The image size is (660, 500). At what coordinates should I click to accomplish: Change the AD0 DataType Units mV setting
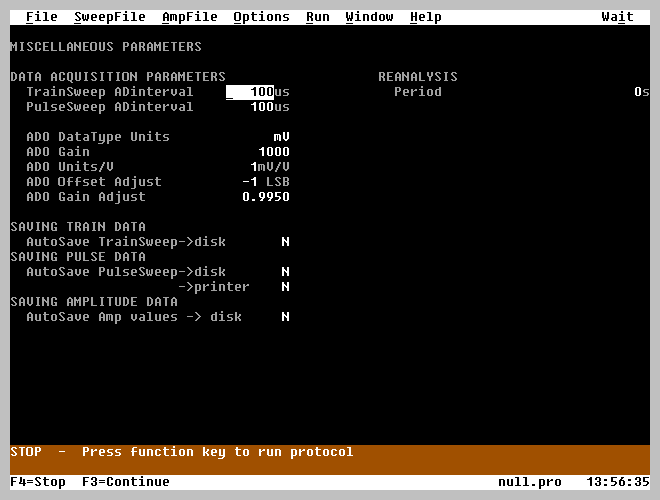click(x=281, y=137)
